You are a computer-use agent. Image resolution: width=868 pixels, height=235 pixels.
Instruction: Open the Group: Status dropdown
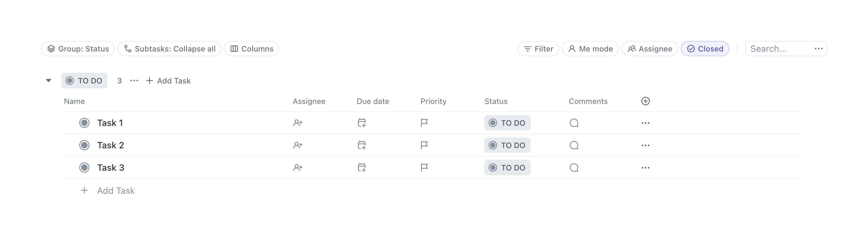point(77,49)
